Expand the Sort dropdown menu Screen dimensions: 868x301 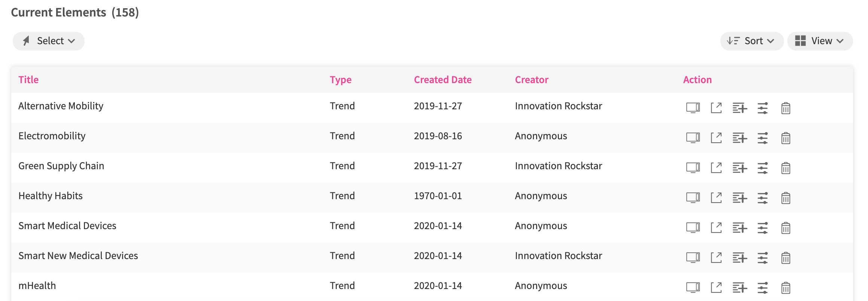tap(752, 41)
